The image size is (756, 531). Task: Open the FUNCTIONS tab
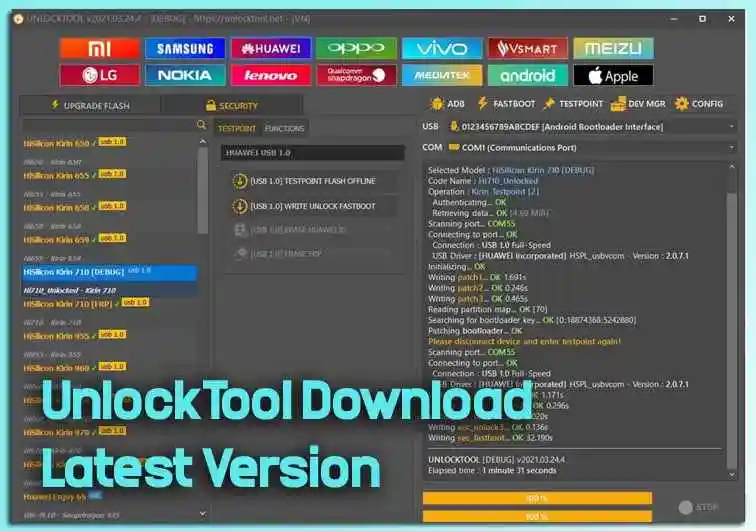285,129
